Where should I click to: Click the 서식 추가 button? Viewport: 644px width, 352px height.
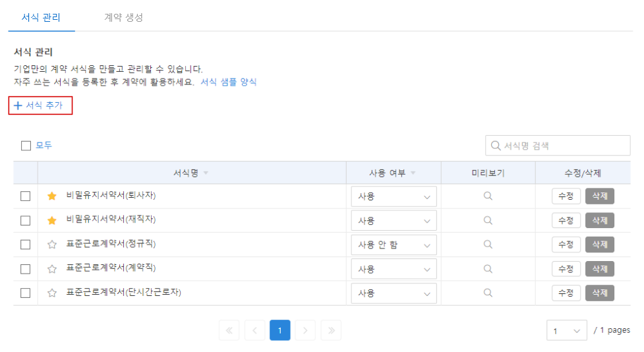click(x=40, y=105)
